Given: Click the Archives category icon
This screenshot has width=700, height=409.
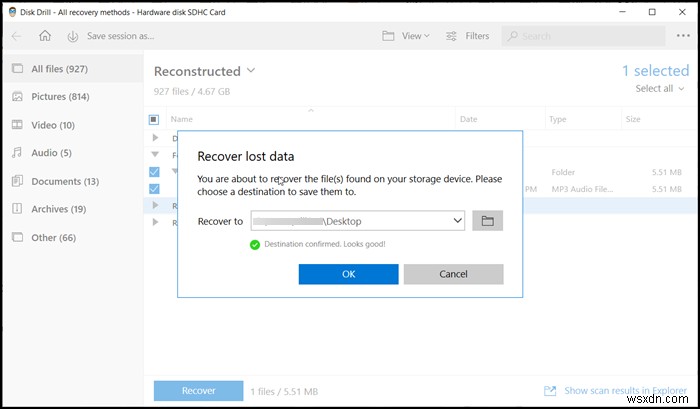Looking at the screenshot, I should click(16, 209).
